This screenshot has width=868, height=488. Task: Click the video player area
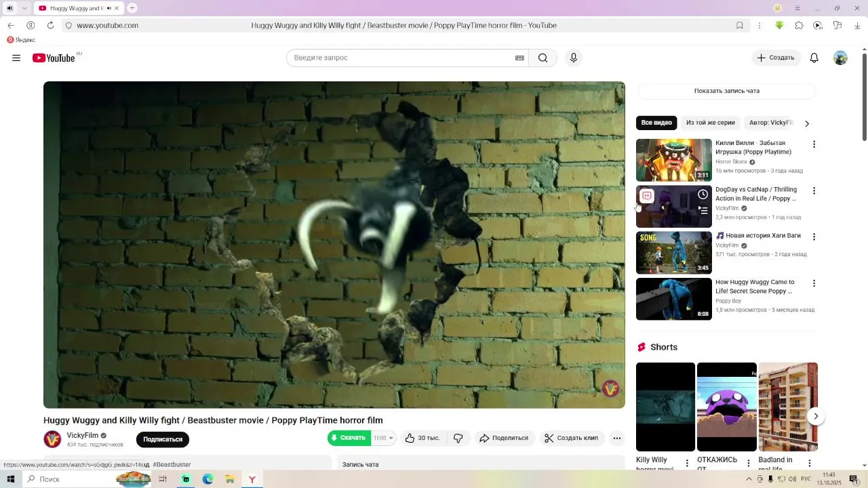[334, 245]
